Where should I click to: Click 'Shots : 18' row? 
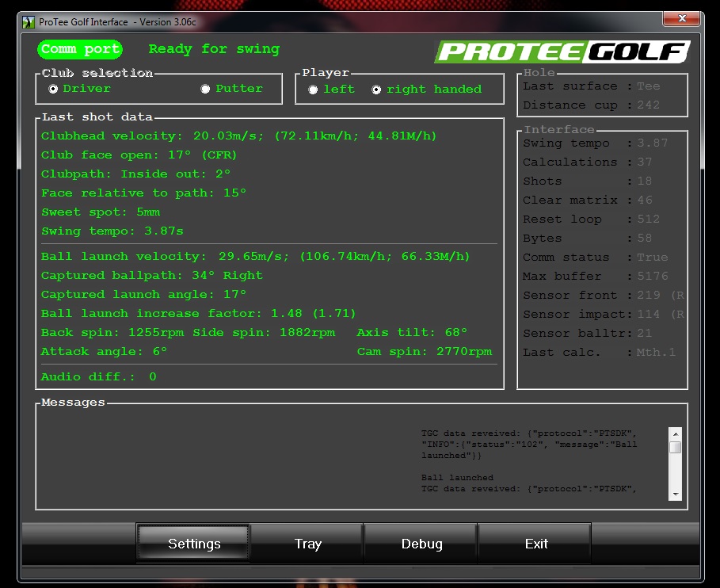coord(587,181)
